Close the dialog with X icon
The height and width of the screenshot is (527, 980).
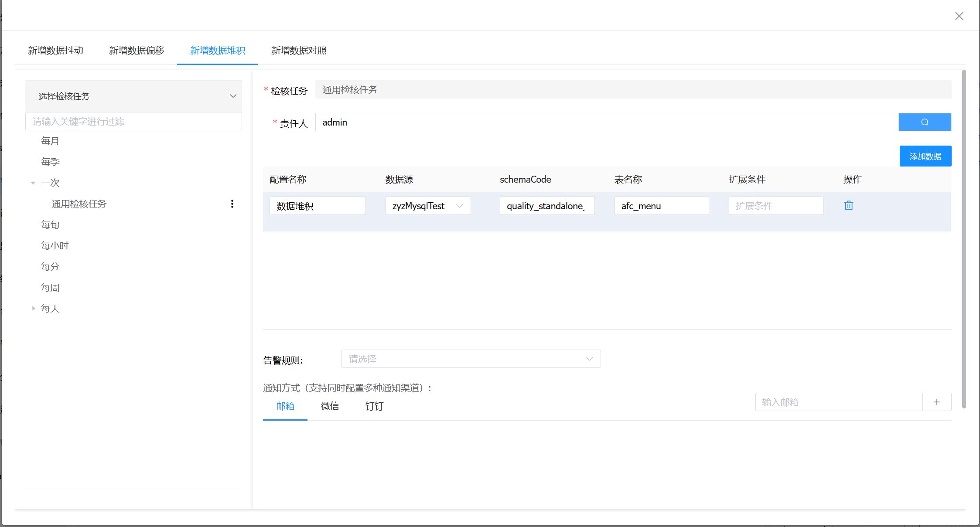pos(959,16)
